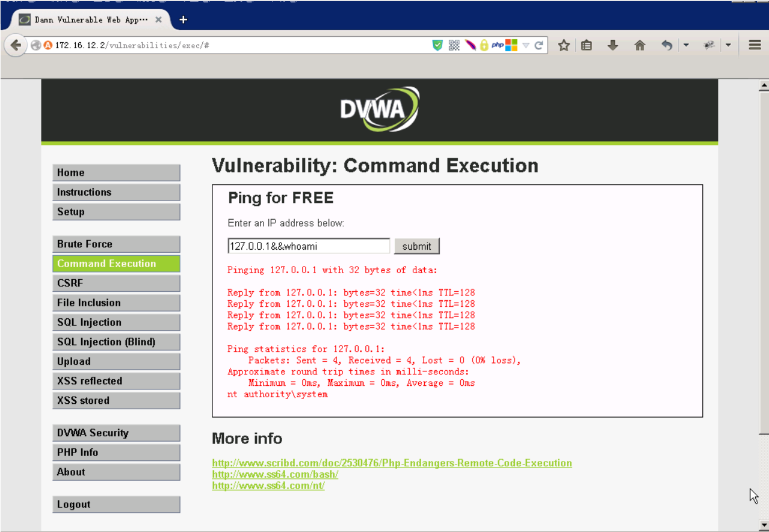Click the 'More info' heading
This screenshot has height=532, width=769.
pyautogui.click(x=247, y=438)
